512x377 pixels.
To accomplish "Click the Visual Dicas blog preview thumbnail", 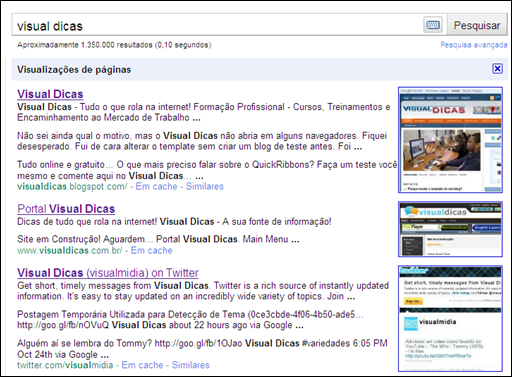I will click(x=450, y=140).
